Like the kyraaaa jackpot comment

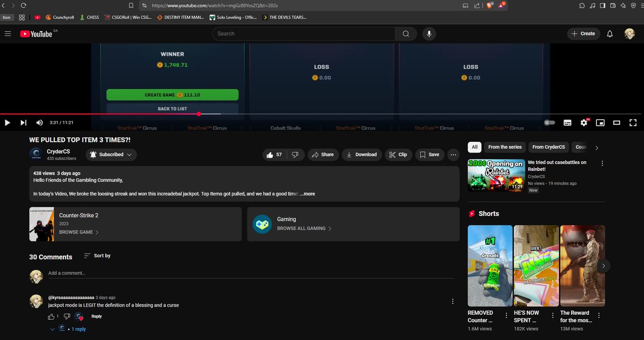52,316
